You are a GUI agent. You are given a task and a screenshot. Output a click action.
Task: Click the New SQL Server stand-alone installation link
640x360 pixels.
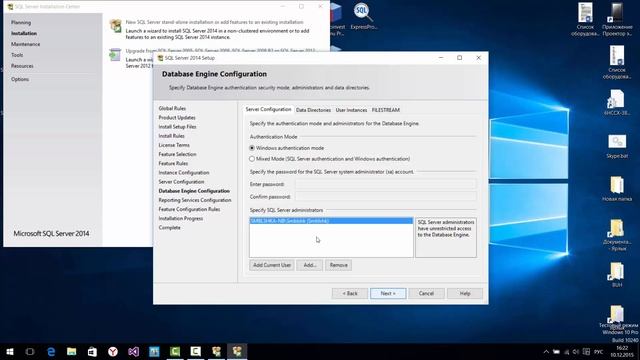pyautogui.click(x=214, y=22)
